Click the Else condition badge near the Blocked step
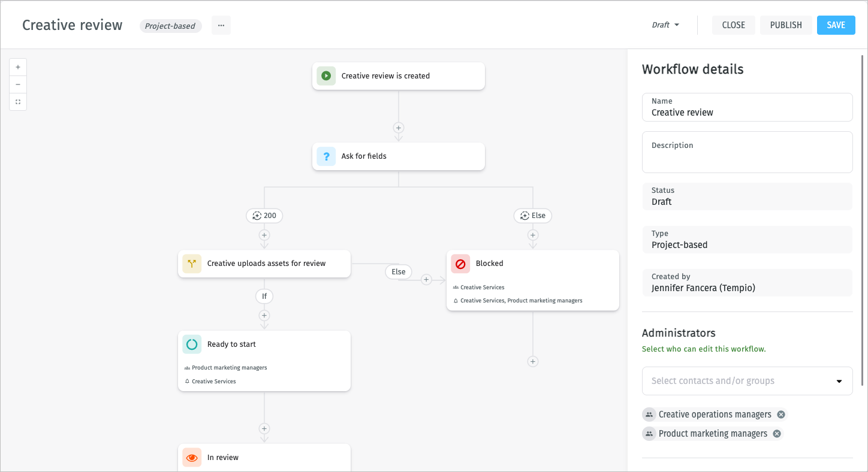The image size is (868, 472). (398, 271)
